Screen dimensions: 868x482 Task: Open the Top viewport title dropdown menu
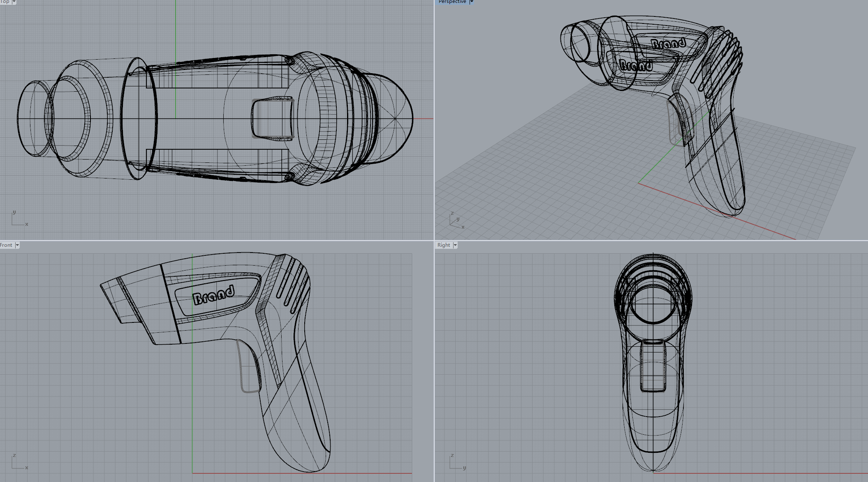[x=14, y=2]
